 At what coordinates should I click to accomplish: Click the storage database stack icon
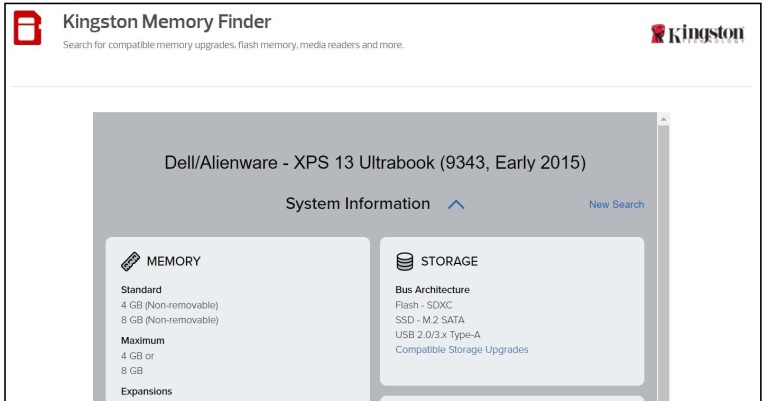[404, 262]
